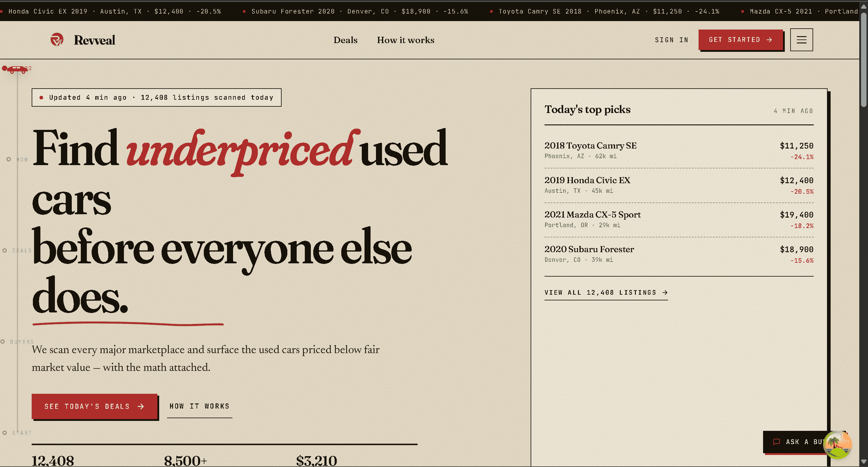Click the red car progress marker icon
The image size is (868, 467).
[x=17, y=69]
